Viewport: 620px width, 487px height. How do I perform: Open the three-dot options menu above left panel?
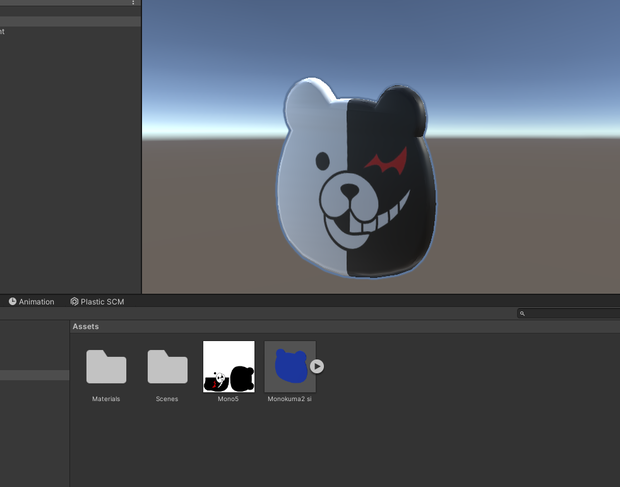pos(133,2)
